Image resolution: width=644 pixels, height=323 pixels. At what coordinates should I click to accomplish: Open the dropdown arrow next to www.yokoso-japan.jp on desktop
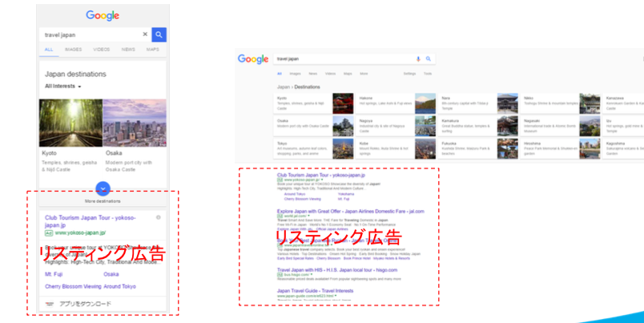[x=322, y=180]
